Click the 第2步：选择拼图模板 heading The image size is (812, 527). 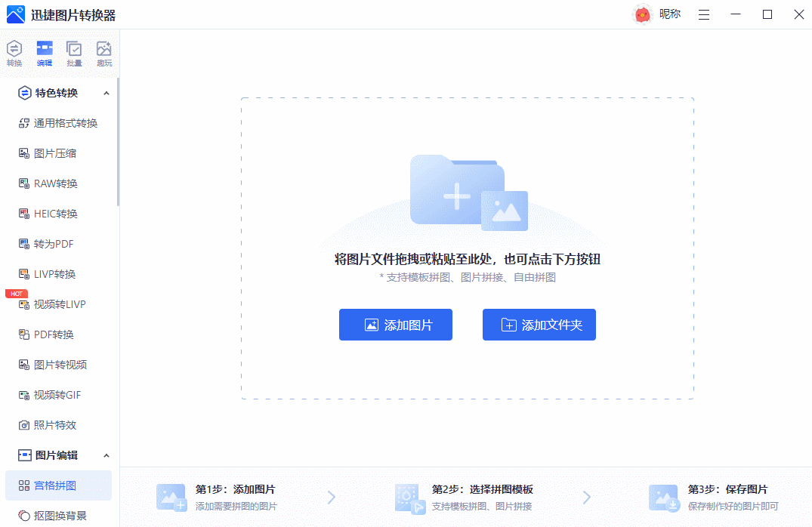coord(483,489)
